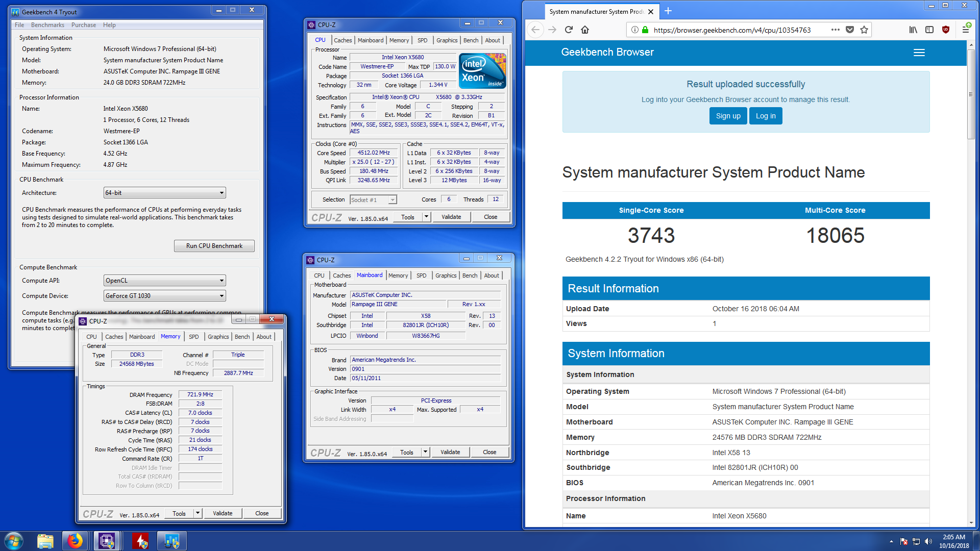980x551 pixels.
Task: Open volume control in system tray
Action: coord(928,541)
